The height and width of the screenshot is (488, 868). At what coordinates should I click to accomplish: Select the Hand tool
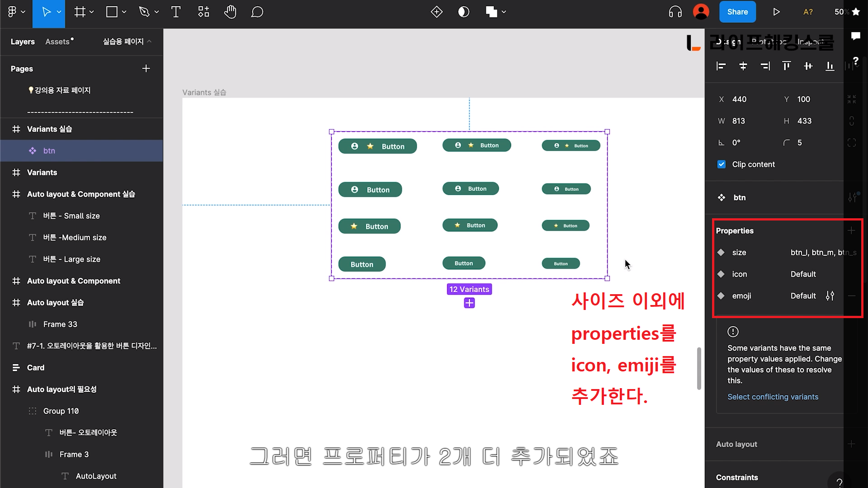coord(230,12)
